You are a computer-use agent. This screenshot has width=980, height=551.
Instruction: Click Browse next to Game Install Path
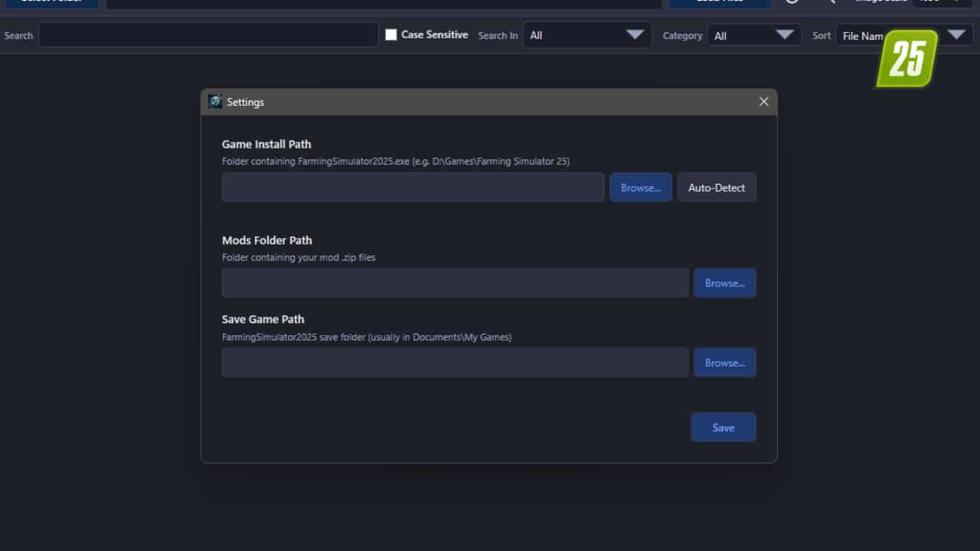640,187
